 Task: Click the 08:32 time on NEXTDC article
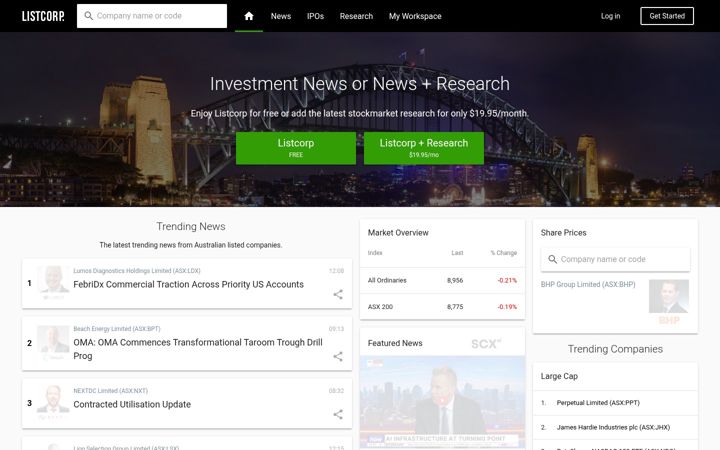[x=336, y=391]
